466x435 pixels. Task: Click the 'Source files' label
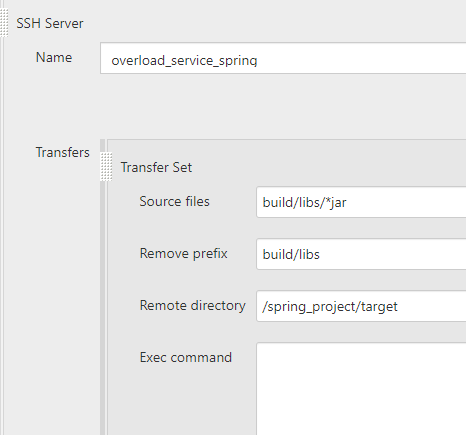pos(174,201)
